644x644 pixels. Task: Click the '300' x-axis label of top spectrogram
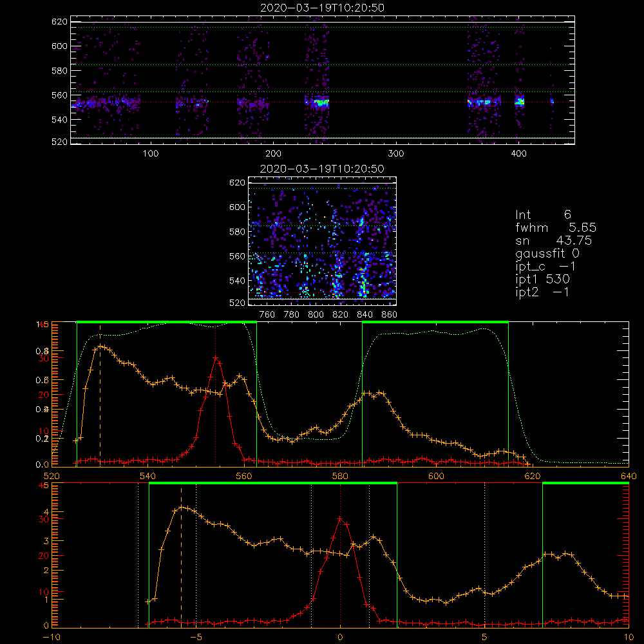[x=396, y=154]
